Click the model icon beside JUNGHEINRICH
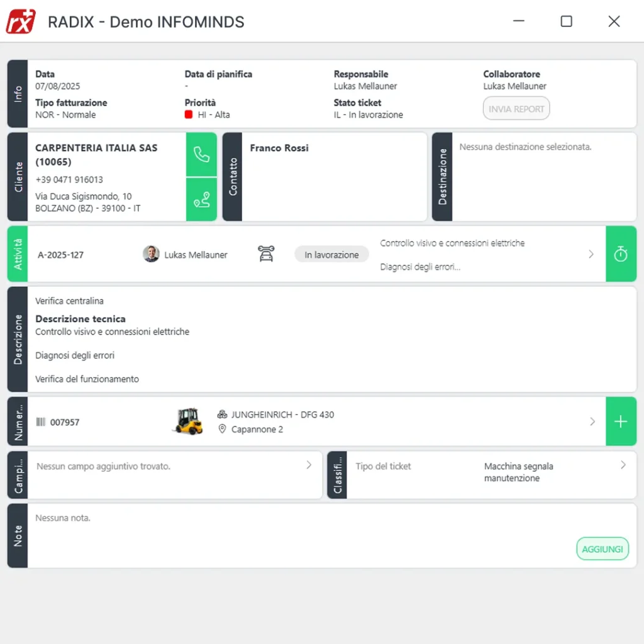The image size is (644, 644). point(222,414)
